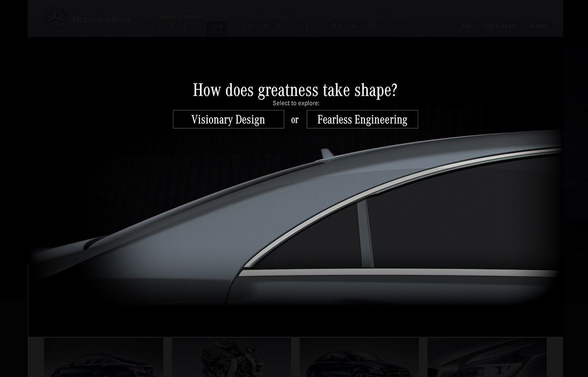Open Find a Dealer link
The image size is (588, 377).
click(500, 26)
